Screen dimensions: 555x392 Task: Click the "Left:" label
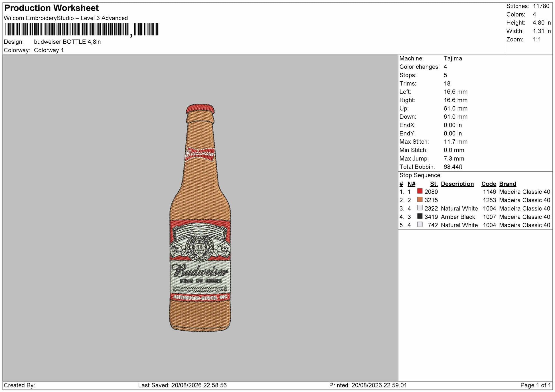click(x=405, y=92)
